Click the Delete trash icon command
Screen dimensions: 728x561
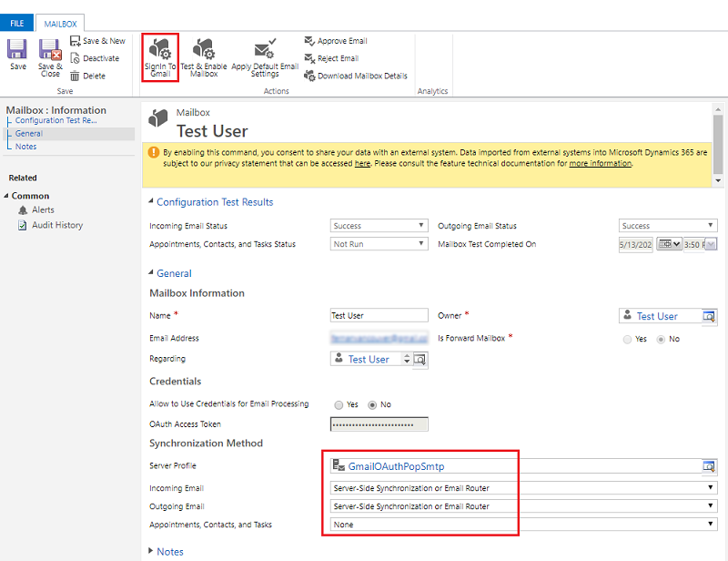coord(88,76)
